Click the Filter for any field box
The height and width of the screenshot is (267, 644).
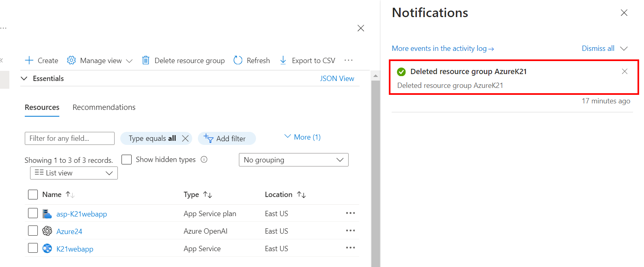pos(69,138)
